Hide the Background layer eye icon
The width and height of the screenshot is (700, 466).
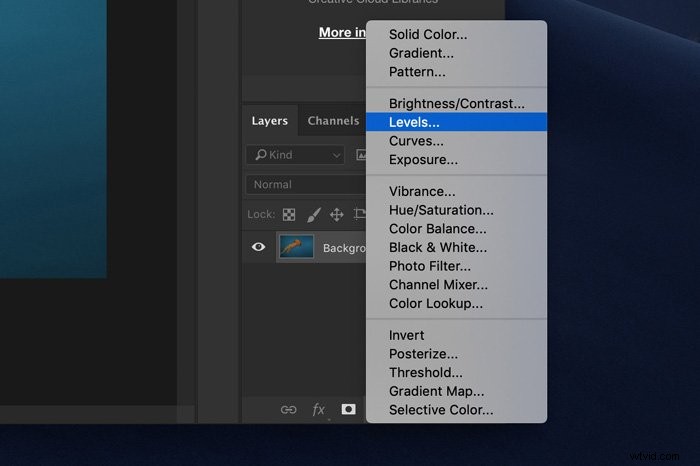(x=258, y=247)
